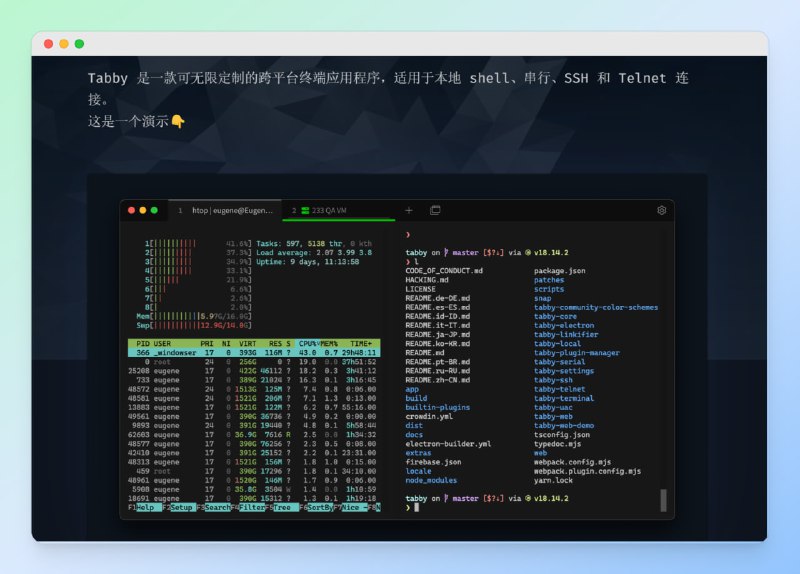Click the Swp usage bar in htop
Image resolution: width=800 pixels, height=574 pixels.
pos(194,325)
